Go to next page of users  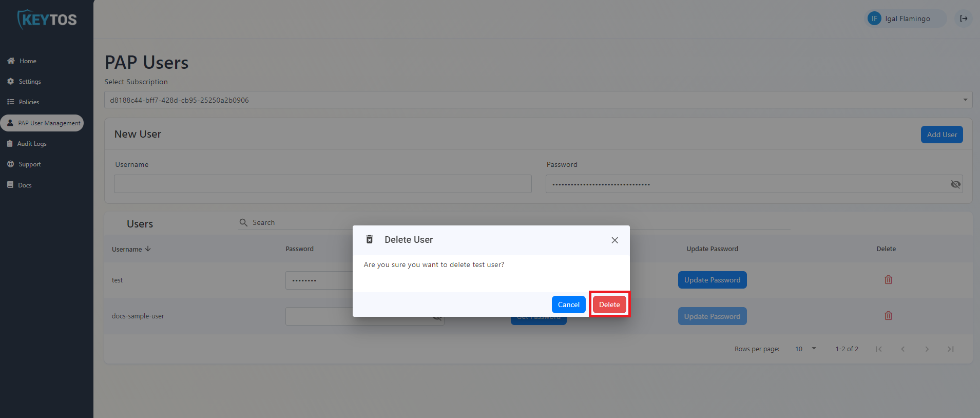click(x=927, y=349)
